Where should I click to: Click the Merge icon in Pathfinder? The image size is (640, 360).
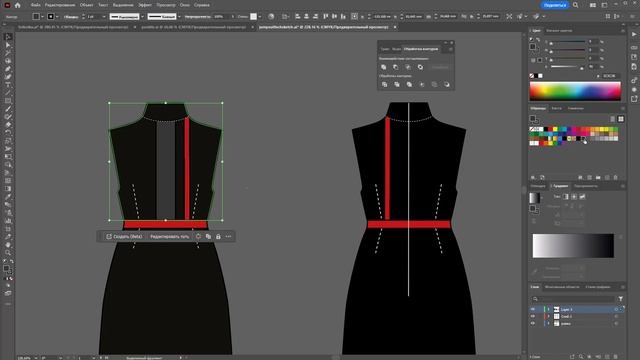click(x=409, y=84)
